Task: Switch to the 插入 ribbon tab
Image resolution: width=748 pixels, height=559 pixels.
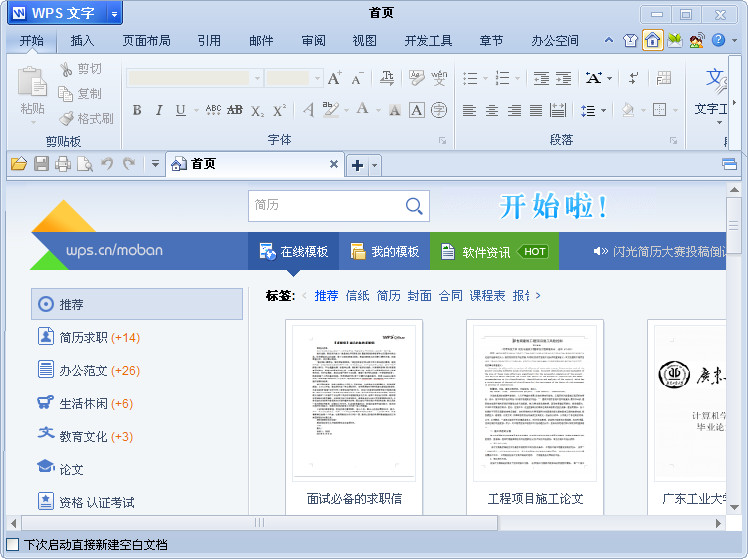Action: click(x=82, y=41)
